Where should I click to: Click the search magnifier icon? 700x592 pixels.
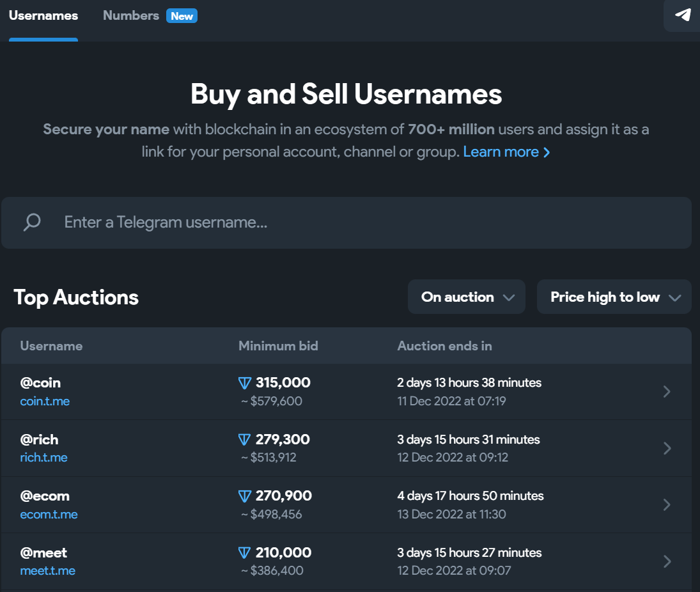(32, 222)
